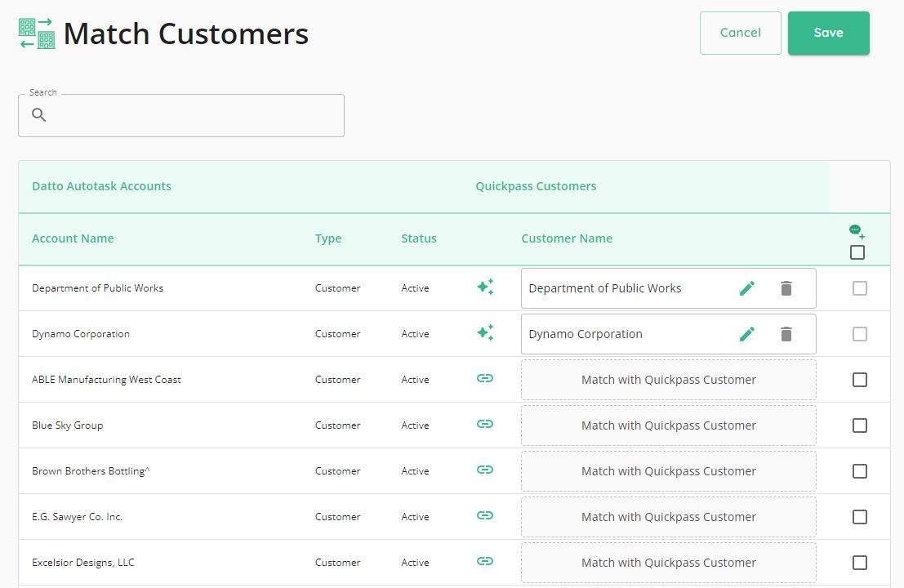Viewport: 904px width, 588px height.
Task: Click the Datto Autotask Accounts heading
Action: [101, 186]
